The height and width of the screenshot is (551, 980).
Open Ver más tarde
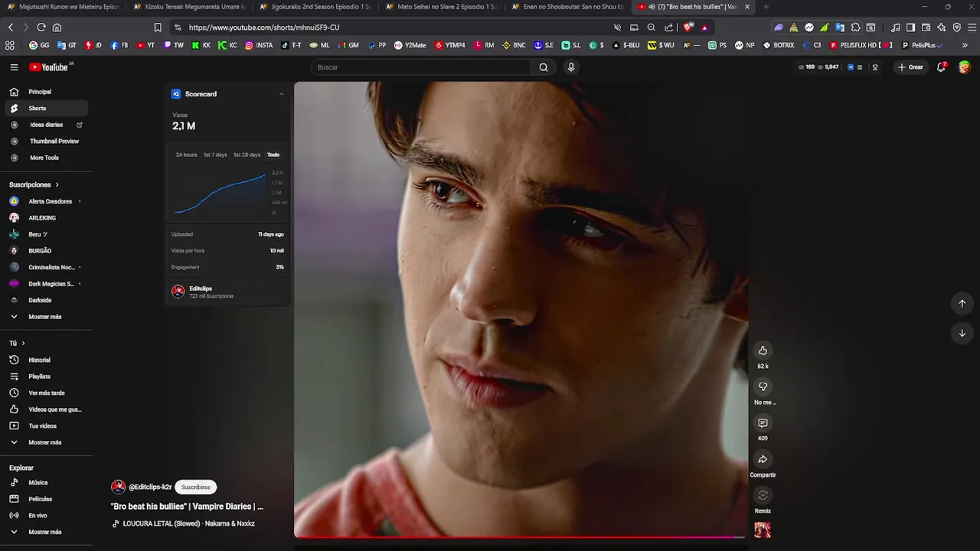[45, 393]
